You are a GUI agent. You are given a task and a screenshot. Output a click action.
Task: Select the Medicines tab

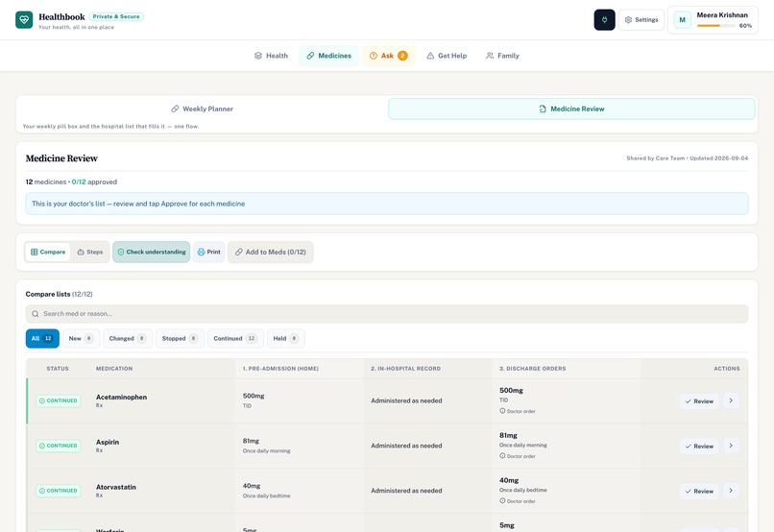(328, 56)
